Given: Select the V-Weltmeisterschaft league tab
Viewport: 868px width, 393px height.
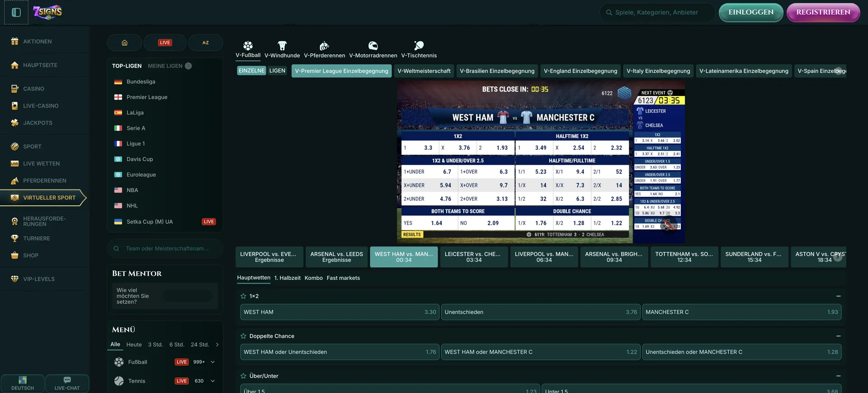Looking at the screenshot, I should point(424,71).
